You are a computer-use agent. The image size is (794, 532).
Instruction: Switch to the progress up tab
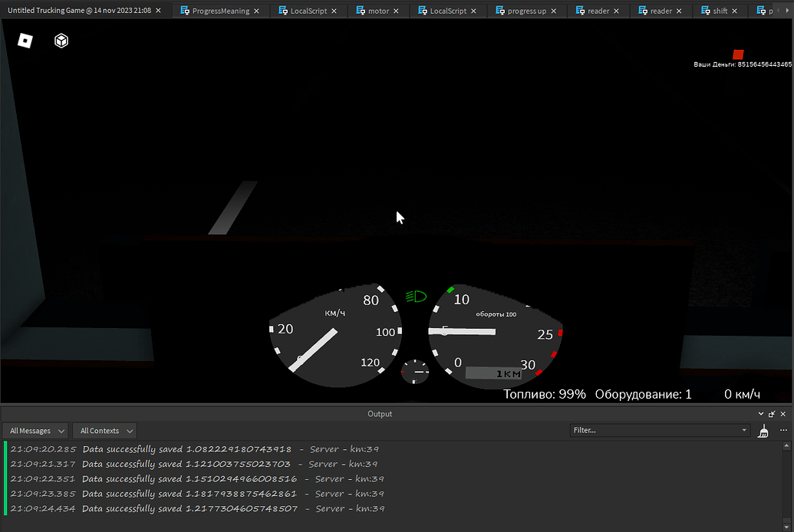(x=526, y=11)
